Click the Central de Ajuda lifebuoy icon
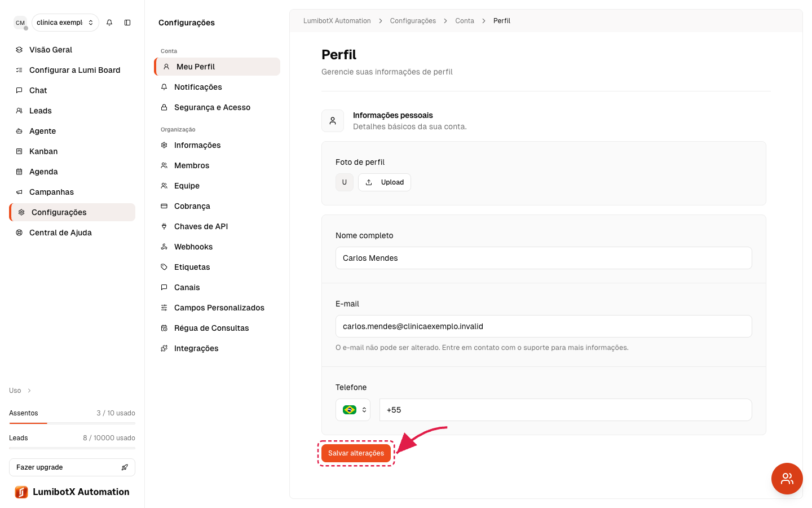This screenshot has width=812, height=508. coord(19,233)
